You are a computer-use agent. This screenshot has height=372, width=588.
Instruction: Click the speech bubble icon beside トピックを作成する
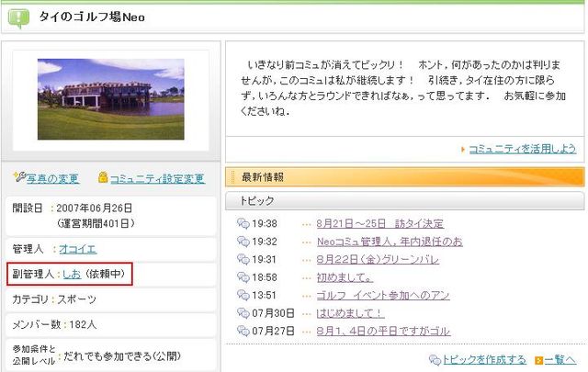coord(435,359)
